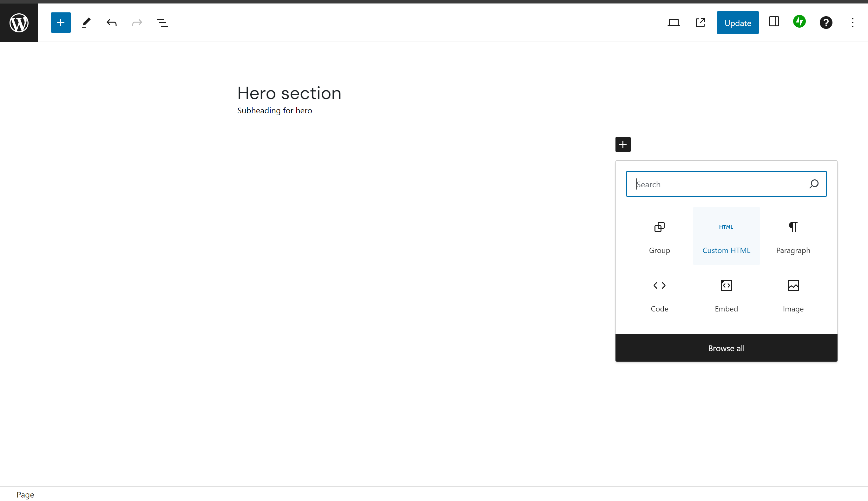Screen dimensions: 868x501
Task: Click the Update button
Action: pos(737,22)
